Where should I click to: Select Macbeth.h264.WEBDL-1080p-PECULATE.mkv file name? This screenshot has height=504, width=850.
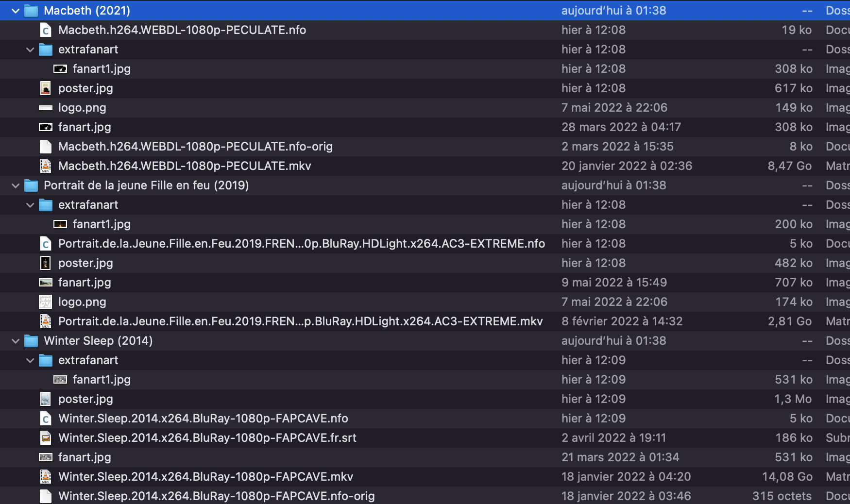click(185, 166)
